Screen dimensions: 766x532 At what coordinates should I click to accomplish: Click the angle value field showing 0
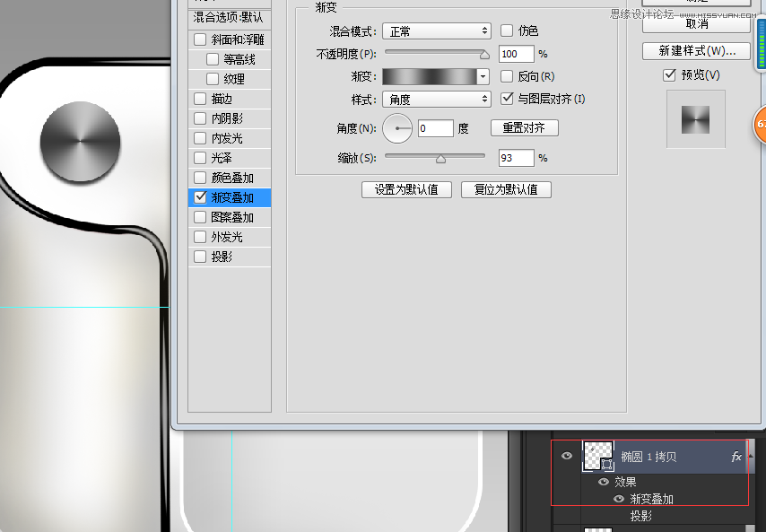tap(436, 128)
